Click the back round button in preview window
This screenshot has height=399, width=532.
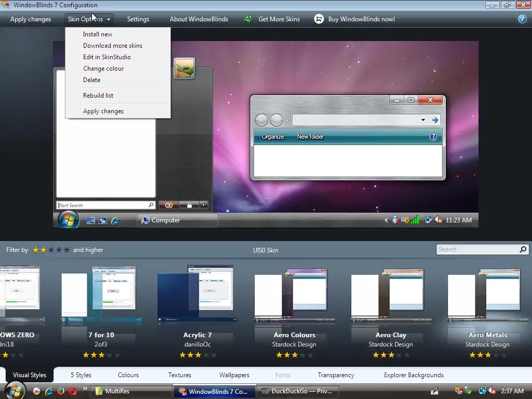(261, 120)
